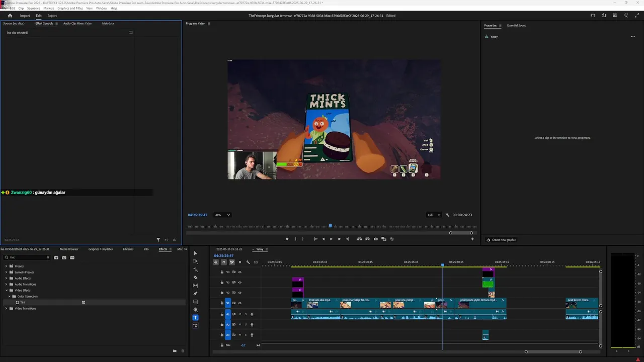Filter by accelerated effects icon
The width and height of the screenshot is (644, 362).
pos(56,257)
